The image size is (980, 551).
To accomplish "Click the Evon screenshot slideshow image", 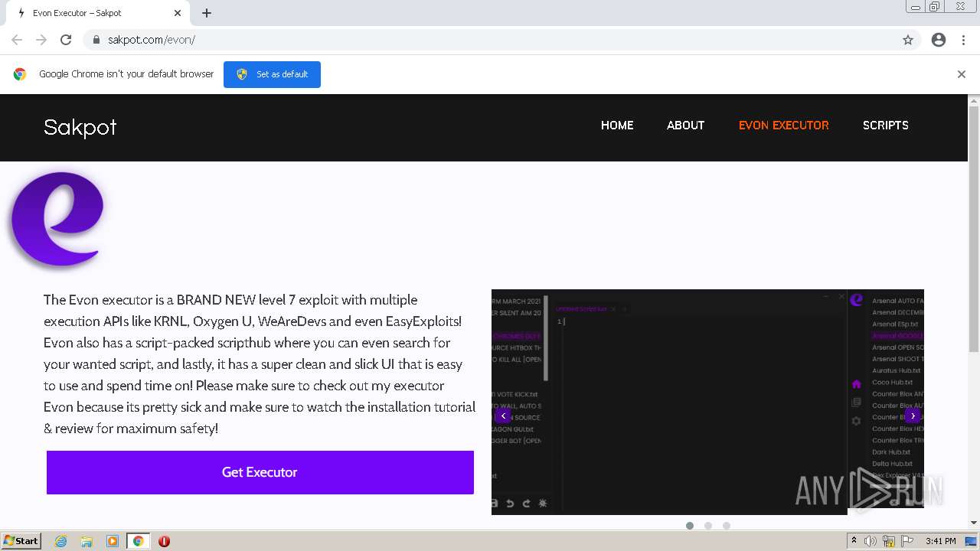I will (x=707, y=402).
